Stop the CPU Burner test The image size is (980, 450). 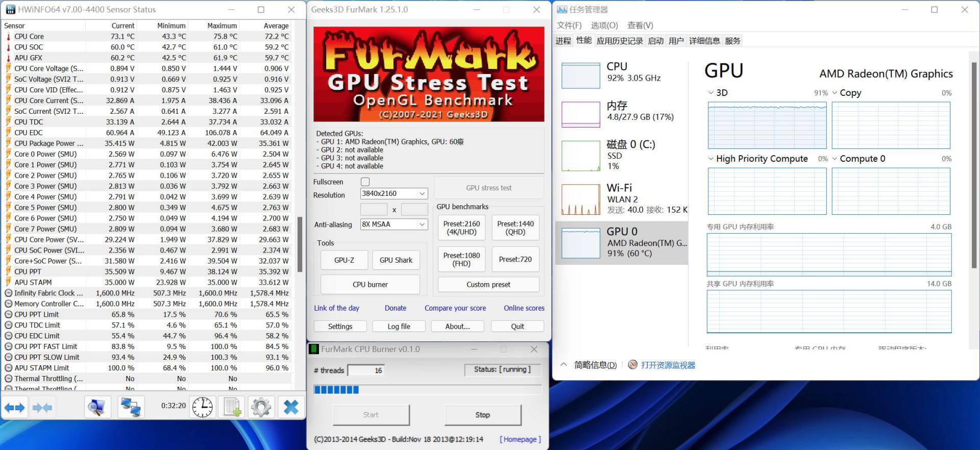[x=483, y=415]
